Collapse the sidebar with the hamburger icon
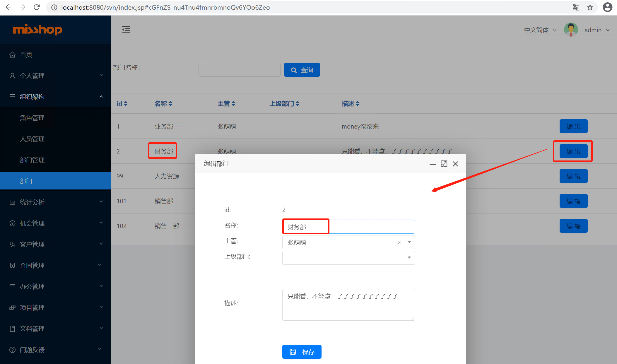This screenshot has width=617, height=364. click(x=126, y=30)
